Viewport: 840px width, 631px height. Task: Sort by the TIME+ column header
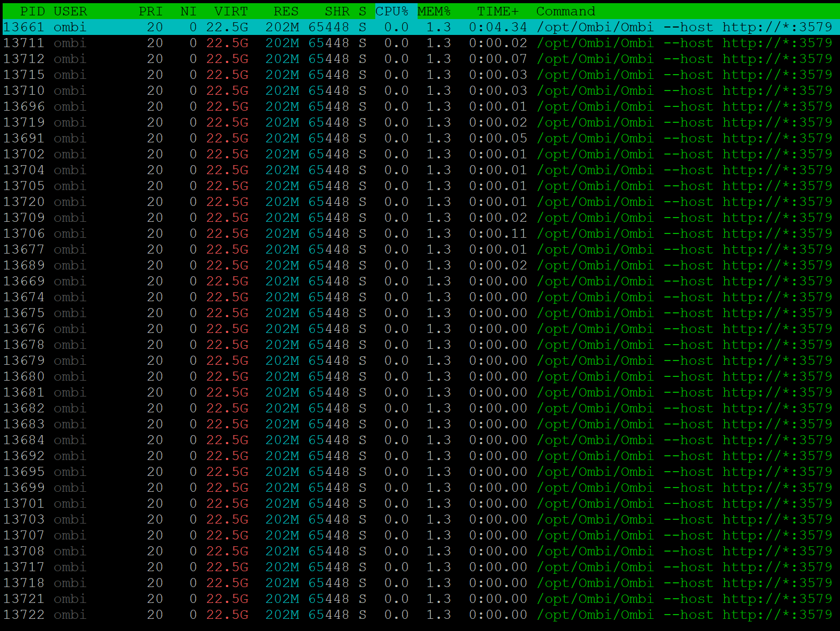[x=498, y=11]
